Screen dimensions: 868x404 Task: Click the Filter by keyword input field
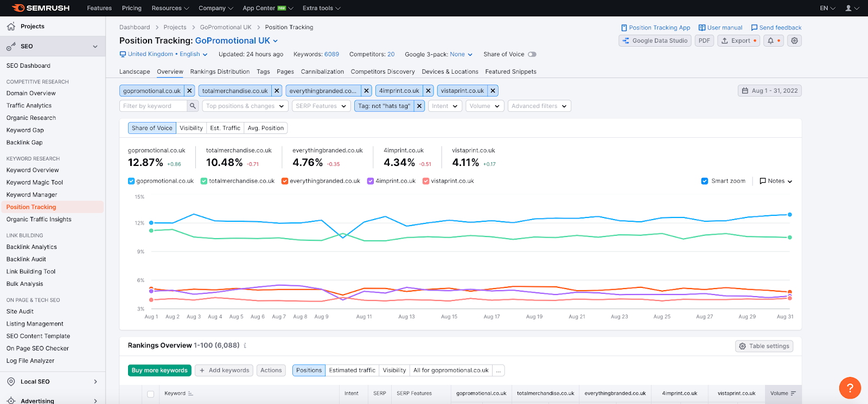(x=153, y=106)
